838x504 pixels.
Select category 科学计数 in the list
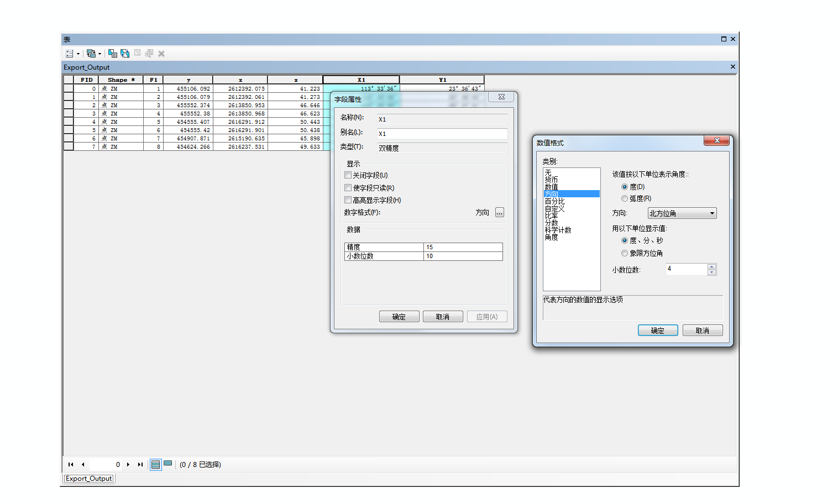point(572,230)
